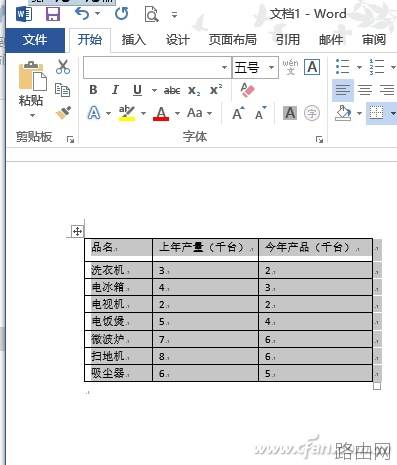The height and width of the screenshot is (465, 397).
Task: Click the Word application icon
Action: (x=24, y=14)
